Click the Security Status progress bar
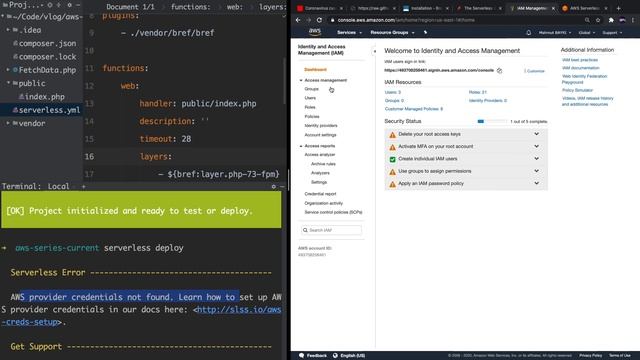 click(x=492, y=121)
